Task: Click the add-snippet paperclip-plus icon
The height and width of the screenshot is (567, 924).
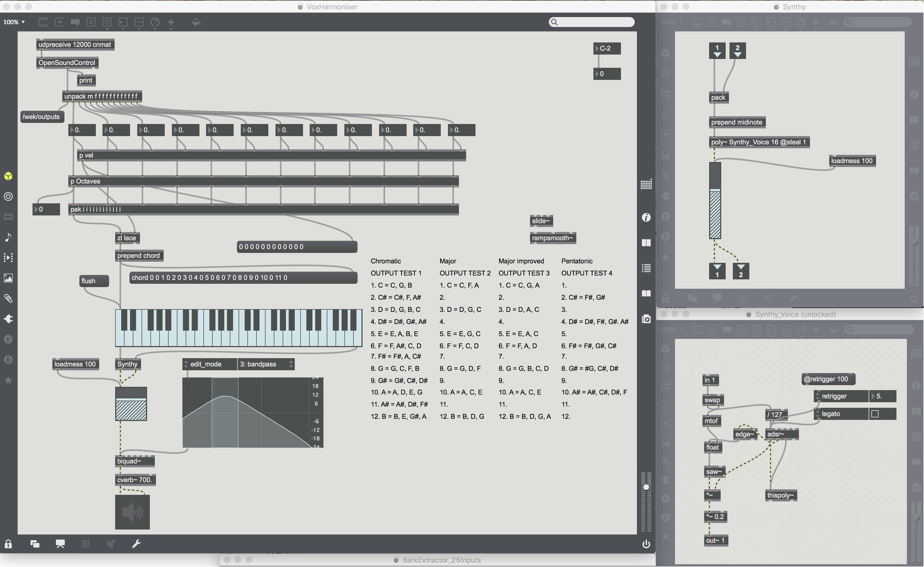Action: pyautogui.click(x=111, y=544)
